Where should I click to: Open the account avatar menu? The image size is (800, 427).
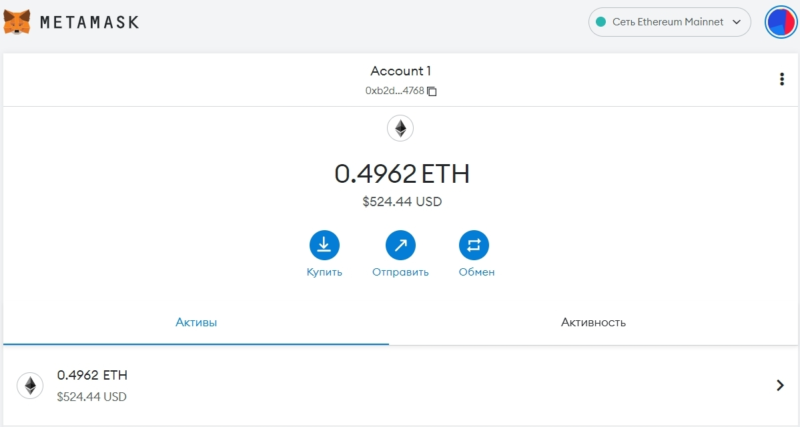click(x=781, y=22)
